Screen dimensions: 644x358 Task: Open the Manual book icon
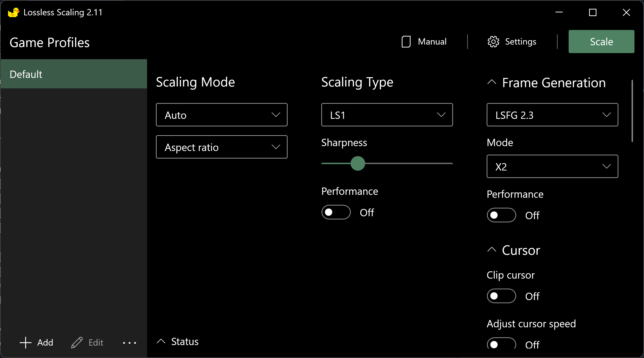tap(406, 41)
